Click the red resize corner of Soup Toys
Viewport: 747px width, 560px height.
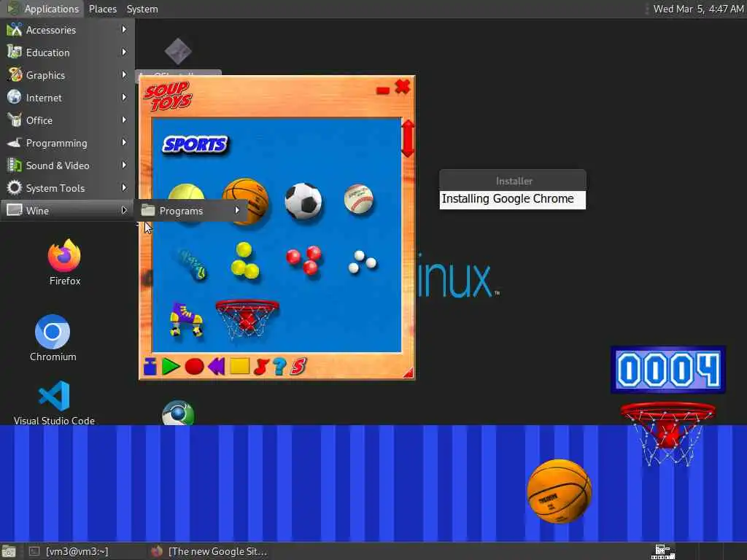tap(409, 373)
